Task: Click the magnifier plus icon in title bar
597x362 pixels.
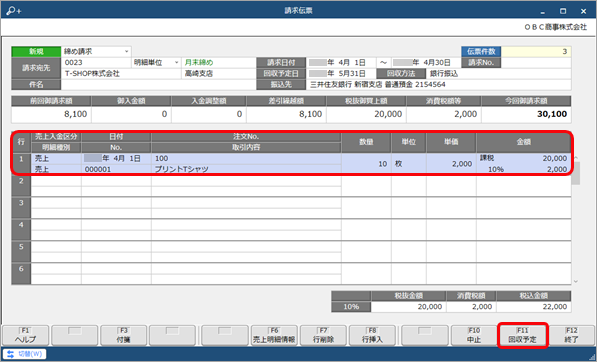Action: point(14,11)
